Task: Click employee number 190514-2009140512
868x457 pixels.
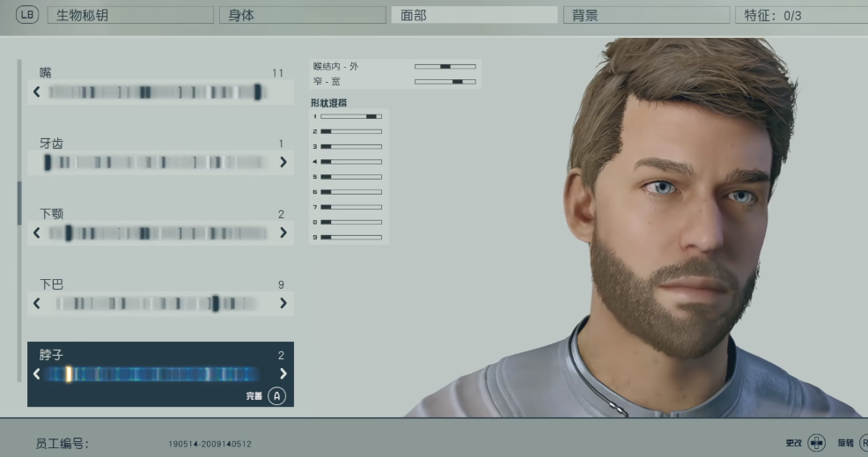Action: pyautogui.click(x=210, y=444)
